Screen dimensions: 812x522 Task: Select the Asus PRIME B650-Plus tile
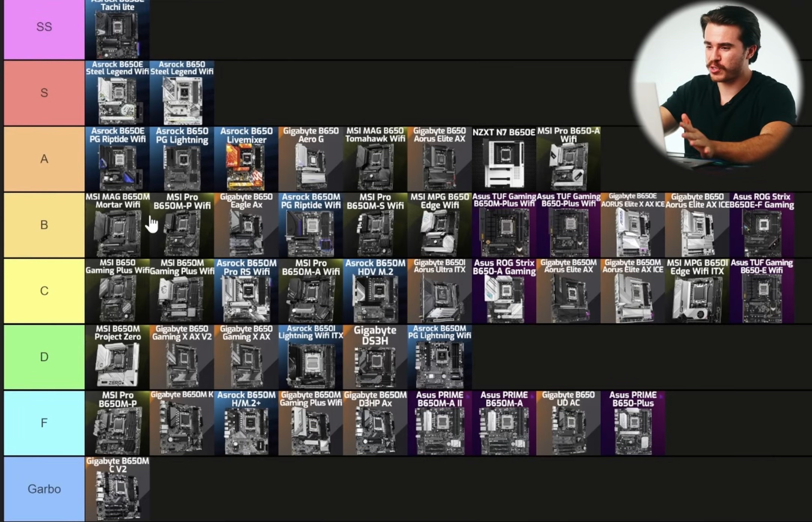(633, 423)
